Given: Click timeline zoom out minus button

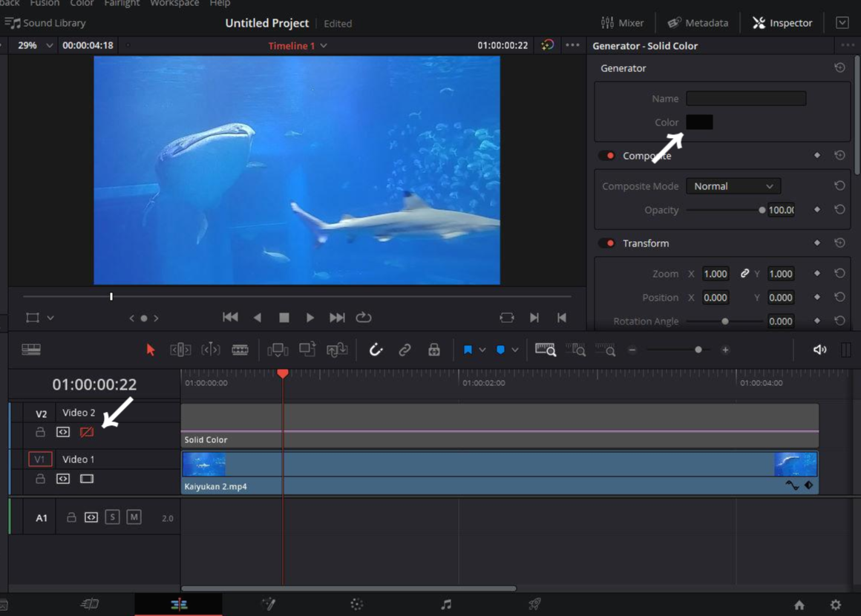Looking at the screenshot, I should 632,350.
